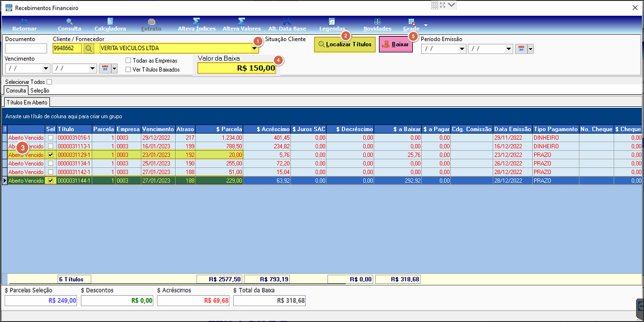This screenshot has width=644, height=322.
Task: Click the client search magnifier icon
Action: 89,48
